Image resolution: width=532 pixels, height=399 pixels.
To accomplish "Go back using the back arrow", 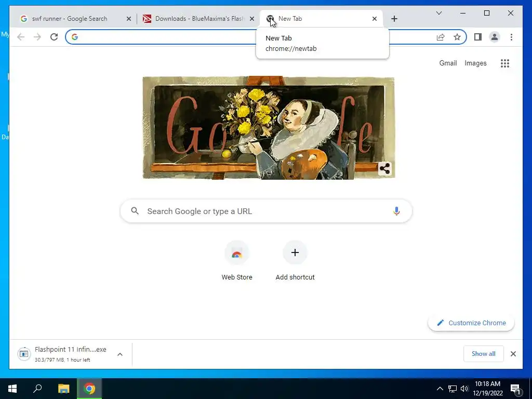I will pos(21,37).
